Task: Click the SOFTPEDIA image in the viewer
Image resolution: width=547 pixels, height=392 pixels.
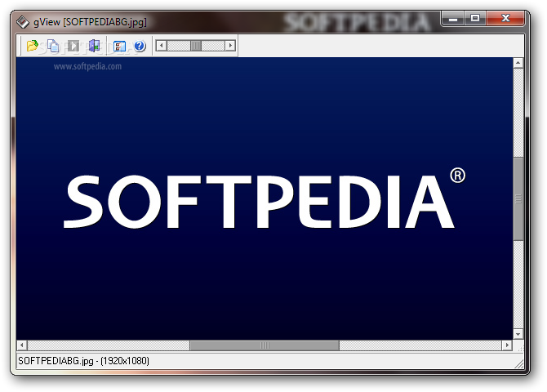Action: (x=265, y=198)
